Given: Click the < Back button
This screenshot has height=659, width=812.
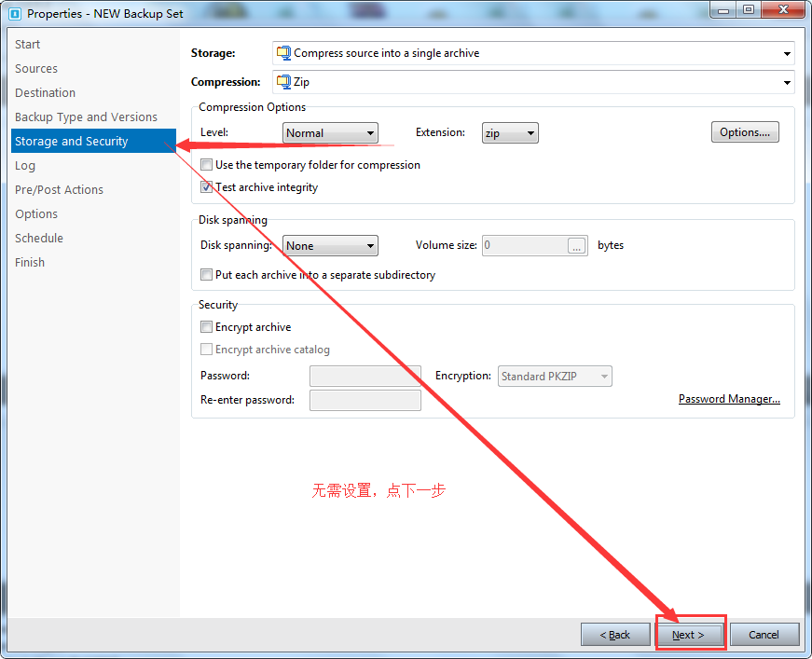Looking at the screenshot, I should click(x=615, y=635).
